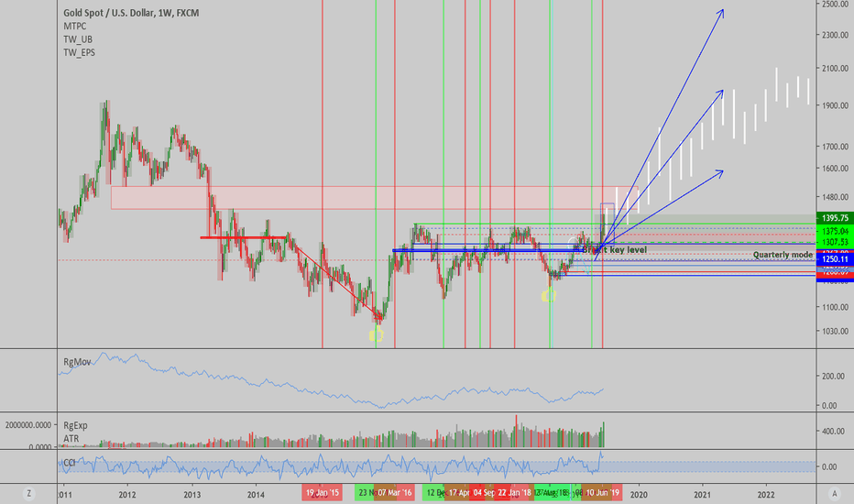
Task: Click the 2100.00 price axis value
Action: (x=835, y=69)
